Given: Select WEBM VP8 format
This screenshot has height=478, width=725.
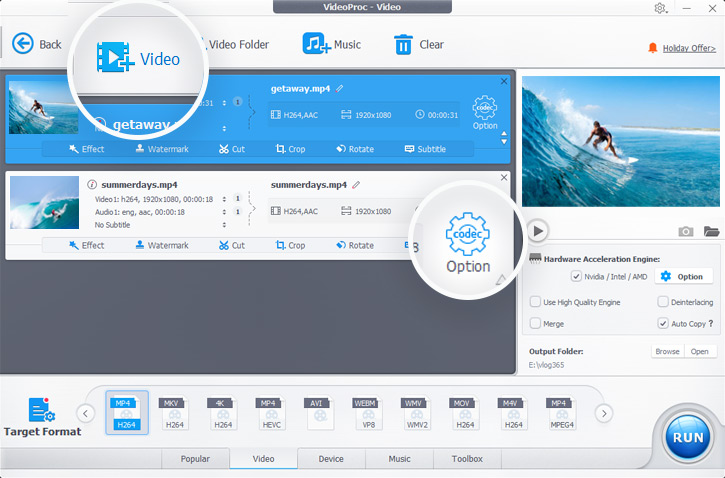Looking at the screenshot, I should coord(368,413).
